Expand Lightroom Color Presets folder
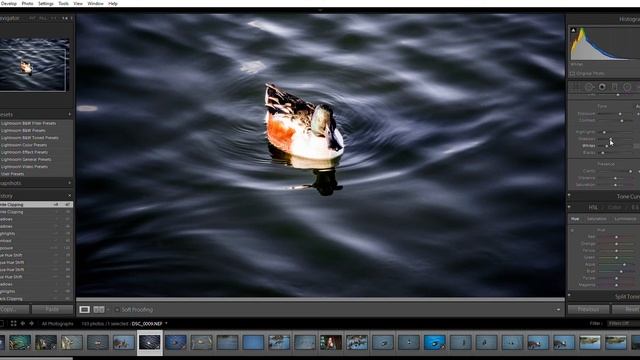Screen dimensions: 640x360 [24, 145]
